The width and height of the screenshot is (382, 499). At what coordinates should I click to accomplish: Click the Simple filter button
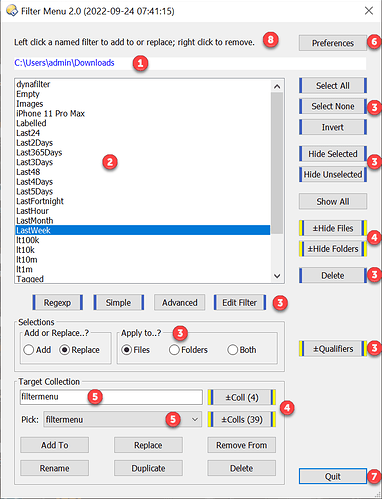coord(118,302)
